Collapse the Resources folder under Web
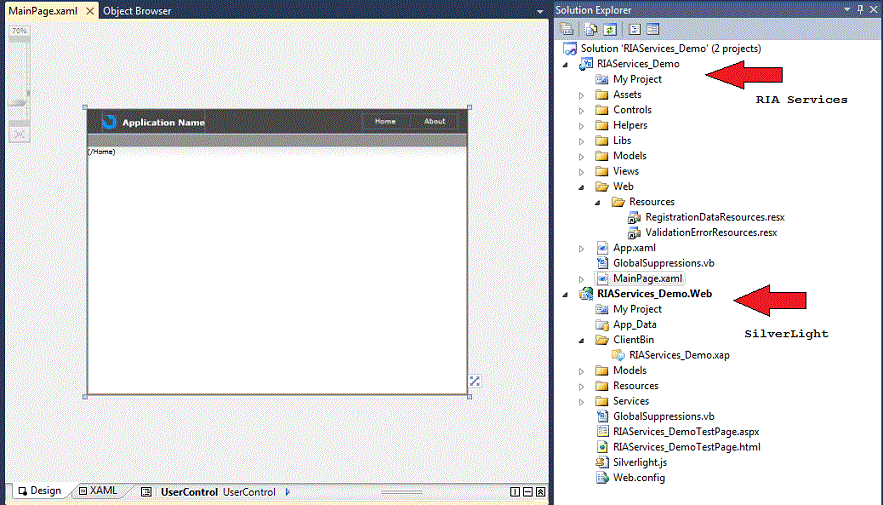Image resolution: width=883 pixels, height=505 pixels. 597,202
